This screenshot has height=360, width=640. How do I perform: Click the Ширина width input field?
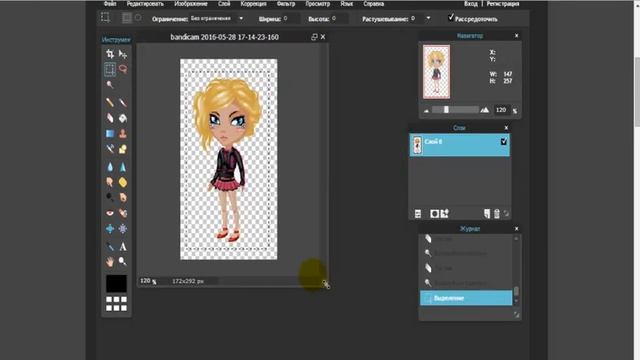[x=291, y=18]
